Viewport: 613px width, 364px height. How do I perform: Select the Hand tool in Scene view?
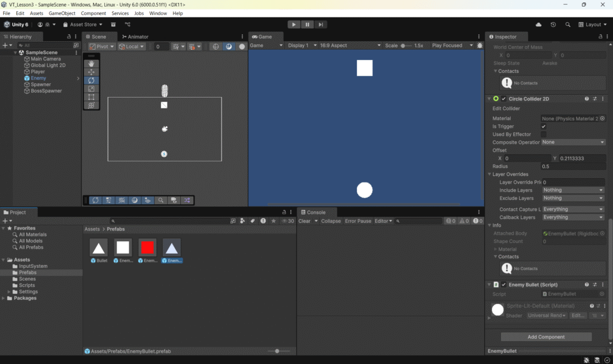coord(91,63)
